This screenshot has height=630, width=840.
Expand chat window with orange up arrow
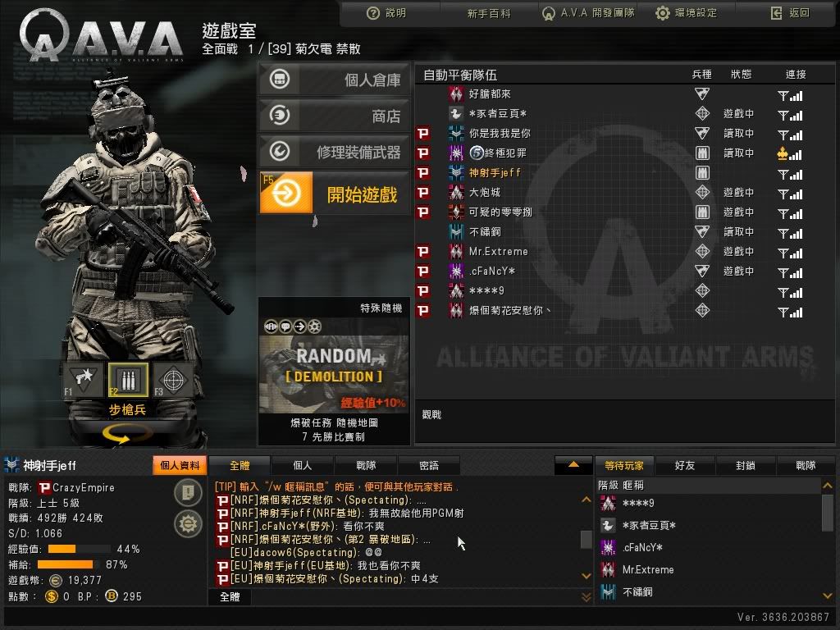pos(573,465)
